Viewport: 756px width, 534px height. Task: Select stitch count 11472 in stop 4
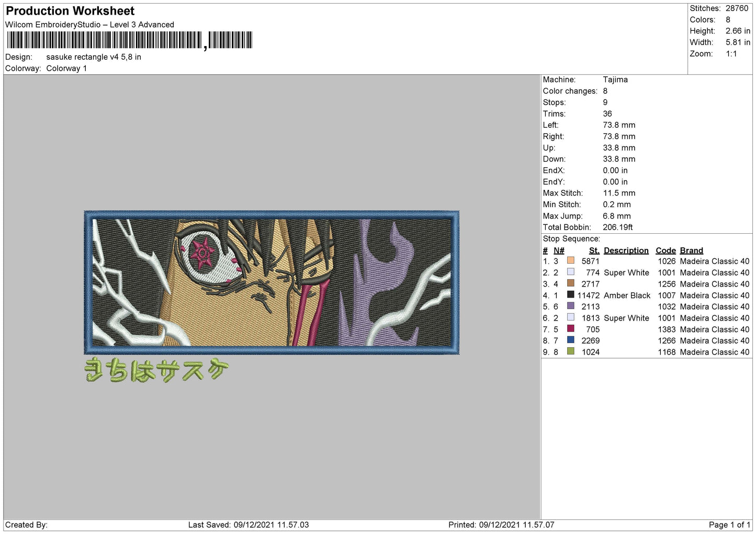click(589, 296)
